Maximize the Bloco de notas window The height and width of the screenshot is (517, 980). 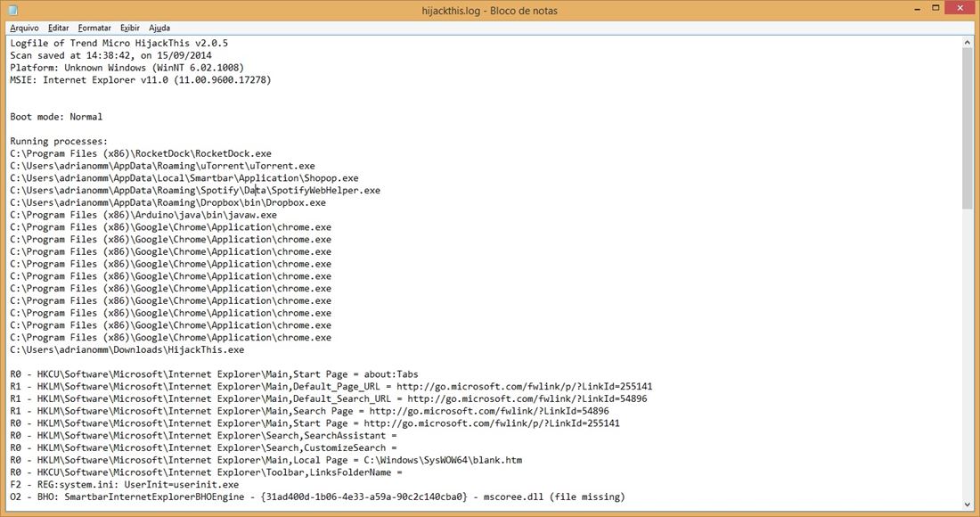pyautogui.click(x=935, y=8)
